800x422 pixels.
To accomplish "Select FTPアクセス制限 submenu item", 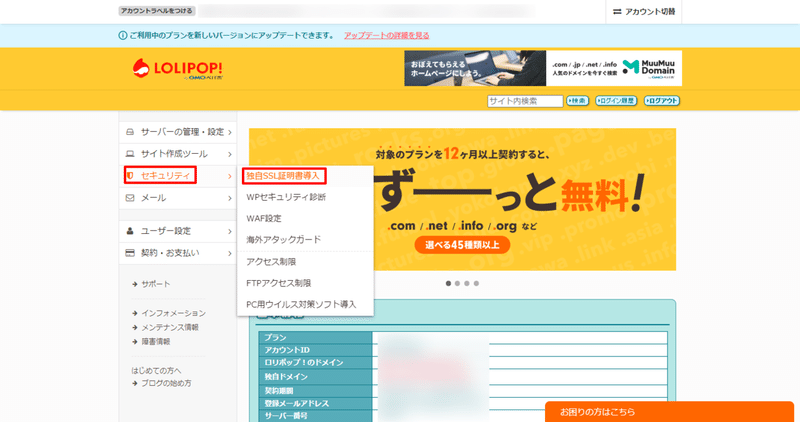I will (x=279, y=283).
